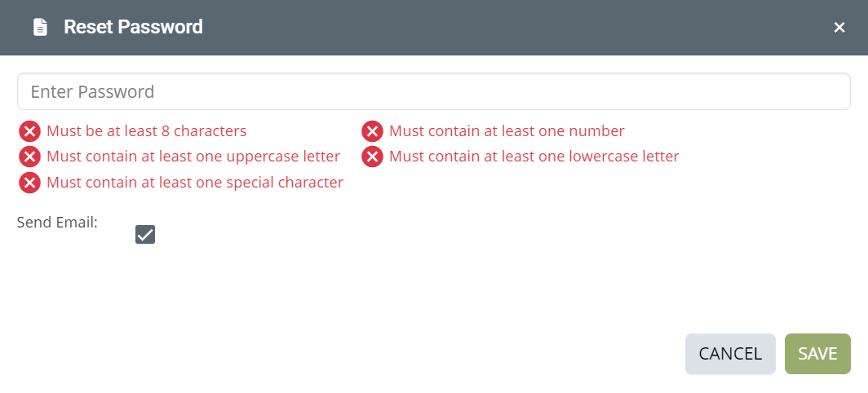The width and height of the screenshot is (868, 393).
Task: Save the new password
Action: pyautogui.click(x=817, y=354)
